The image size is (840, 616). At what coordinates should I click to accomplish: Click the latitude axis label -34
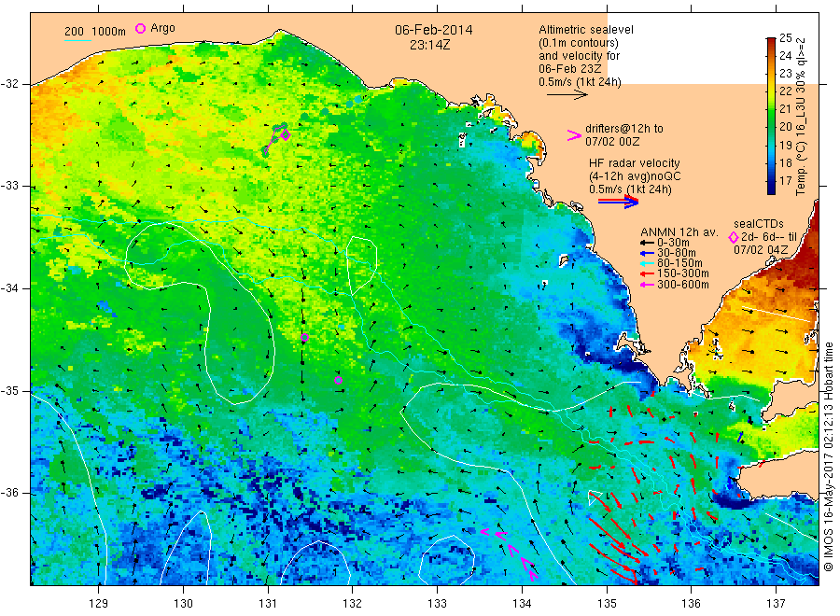9,288
